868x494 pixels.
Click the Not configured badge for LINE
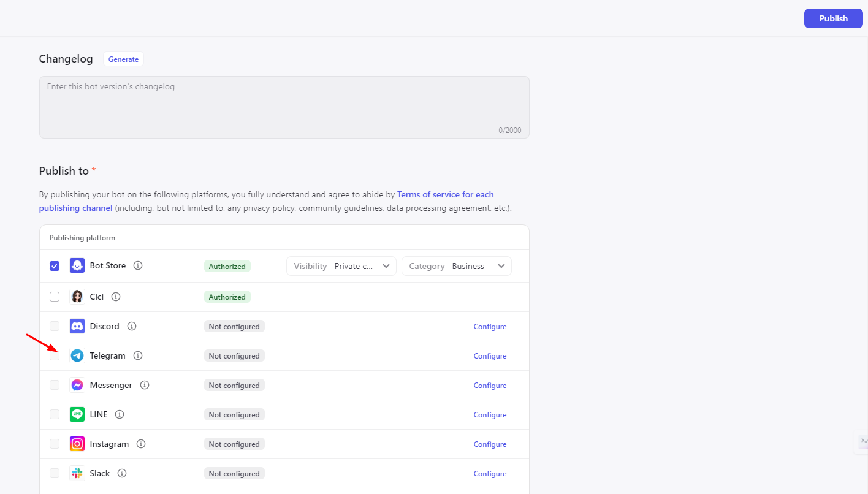pos(234,415)
